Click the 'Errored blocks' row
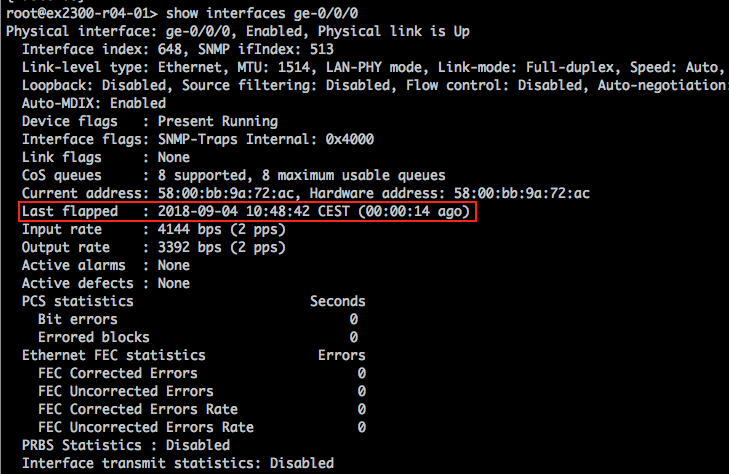Viewport: 729px width, 474px height. 94,337
